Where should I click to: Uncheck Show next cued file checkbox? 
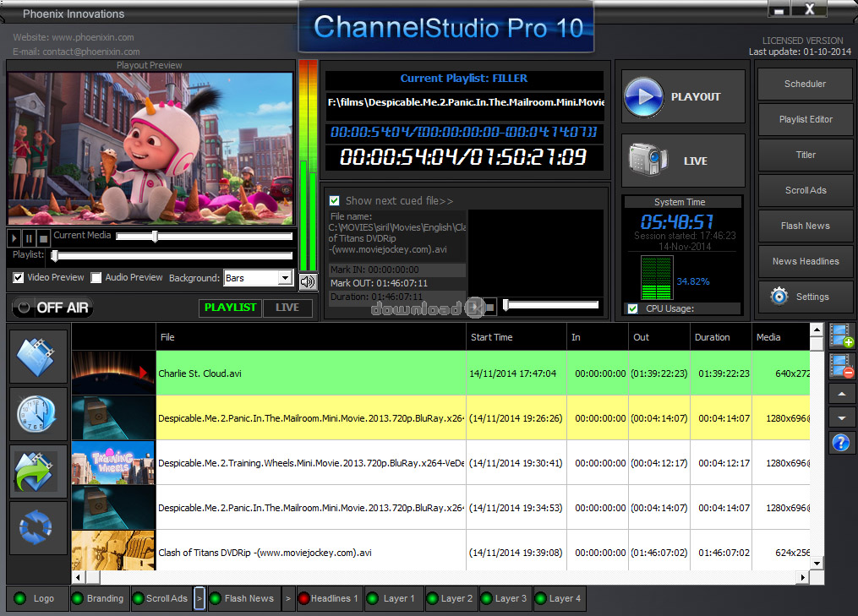[335, 201]
